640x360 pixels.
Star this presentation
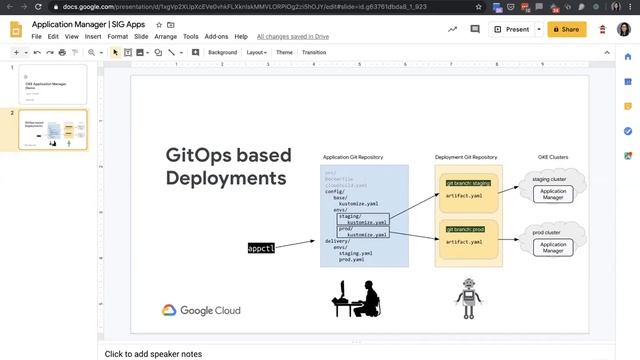pyautogui.click(x=159, y=25)
